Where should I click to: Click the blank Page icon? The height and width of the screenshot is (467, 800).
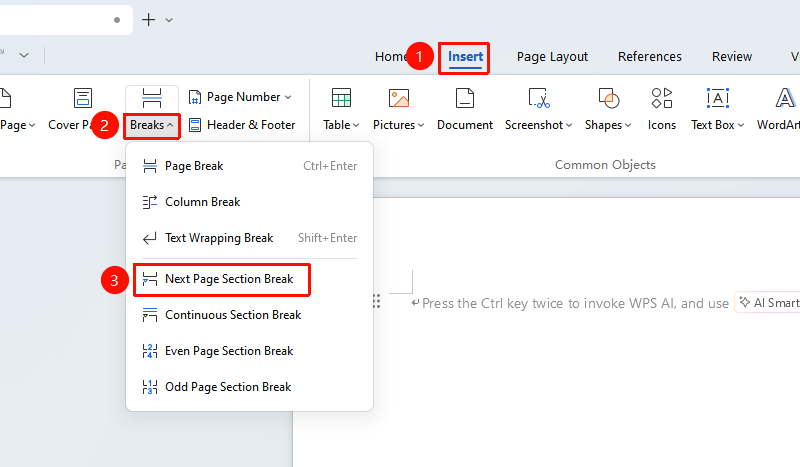[4, 97]
